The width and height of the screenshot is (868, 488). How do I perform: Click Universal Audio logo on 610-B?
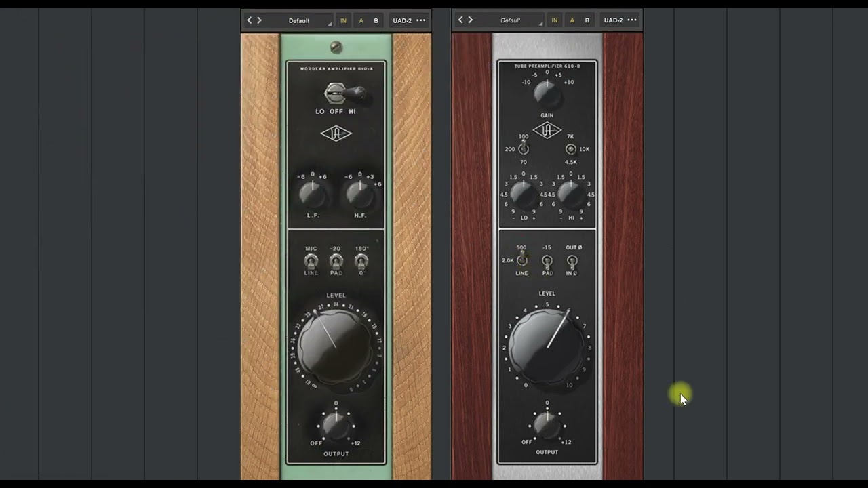pos(547,131)
